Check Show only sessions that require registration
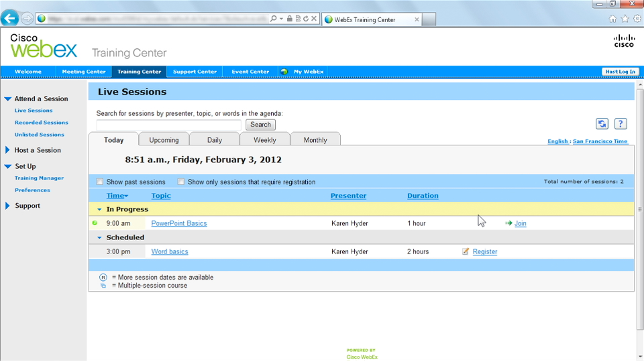 tap(180, 182)
